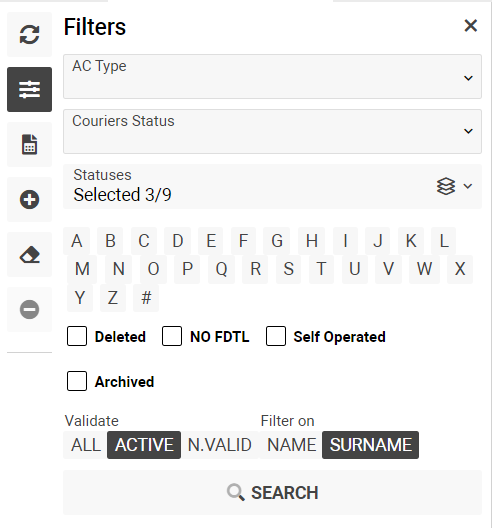Viewport: 492px width, 528px height.
Task: Enable the Archived checkbox
Action: tap(77, 381)
